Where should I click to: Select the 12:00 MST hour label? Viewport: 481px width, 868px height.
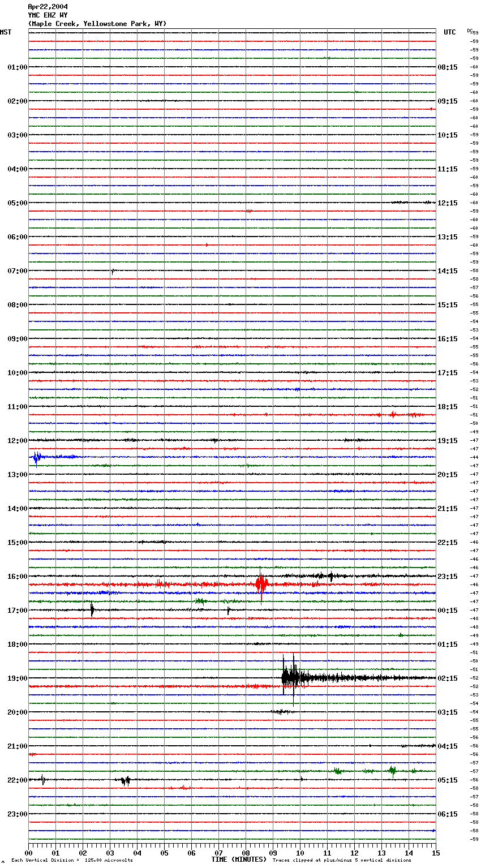point(18,441)
